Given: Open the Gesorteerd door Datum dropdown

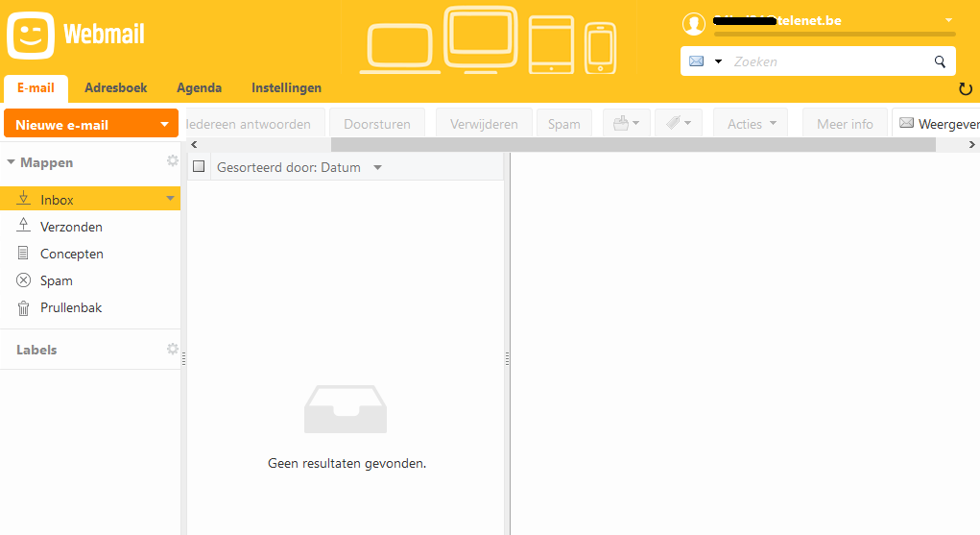Looking at the screenshot, I should [x=299, y=167].
